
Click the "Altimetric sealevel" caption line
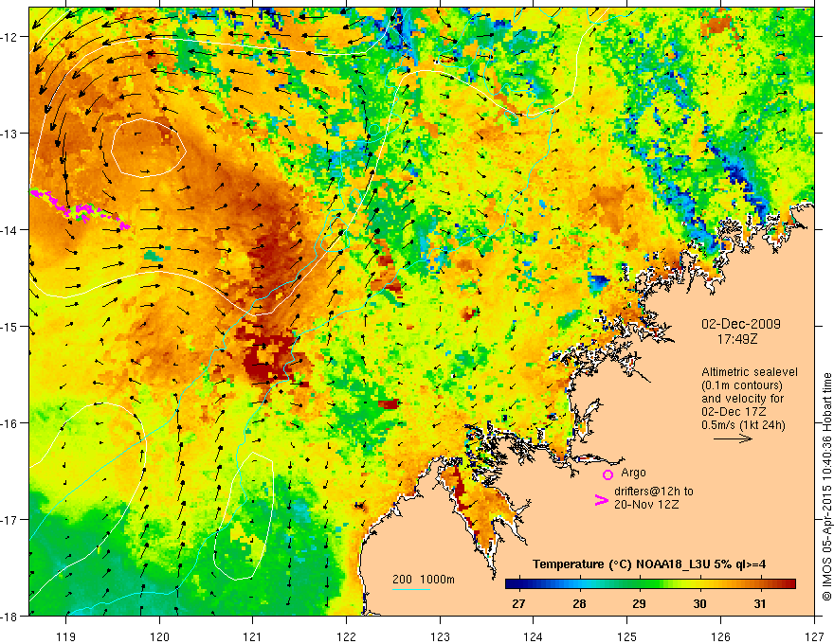click(x=750, y=372)
